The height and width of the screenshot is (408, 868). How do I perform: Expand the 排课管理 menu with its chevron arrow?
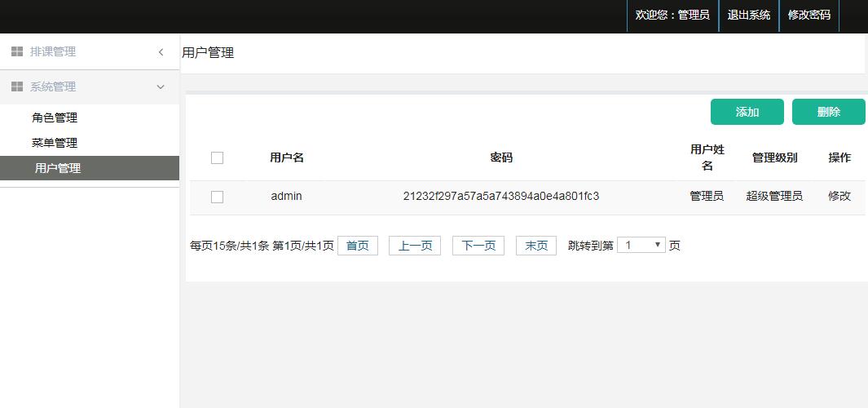click(x=161, y=52)
